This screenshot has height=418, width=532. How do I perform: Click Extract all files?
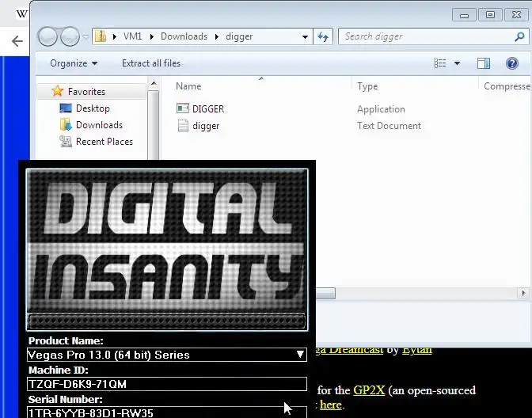151,63
